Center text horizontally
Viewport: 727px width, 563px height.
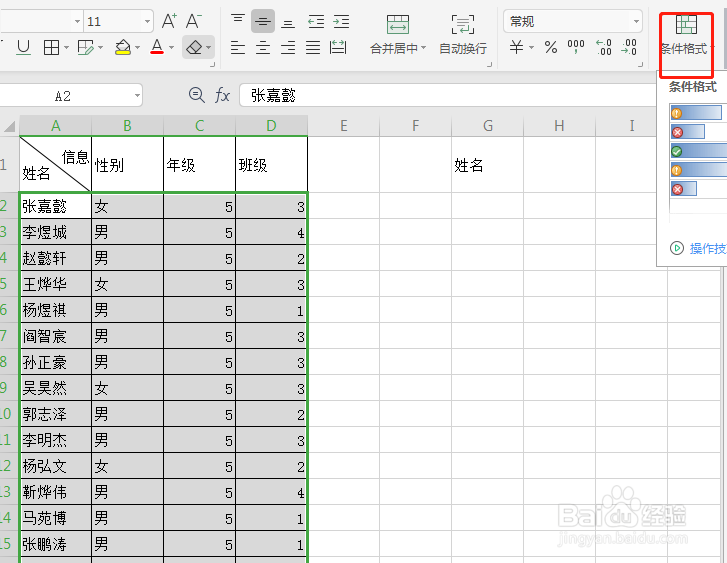pyautogui.click(x=263, y=47)
